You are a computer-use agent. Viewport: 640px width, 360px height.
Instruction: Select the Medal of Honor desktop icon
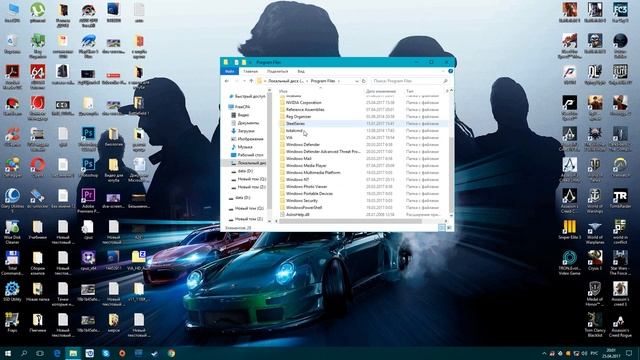click(x=595, y=293)
